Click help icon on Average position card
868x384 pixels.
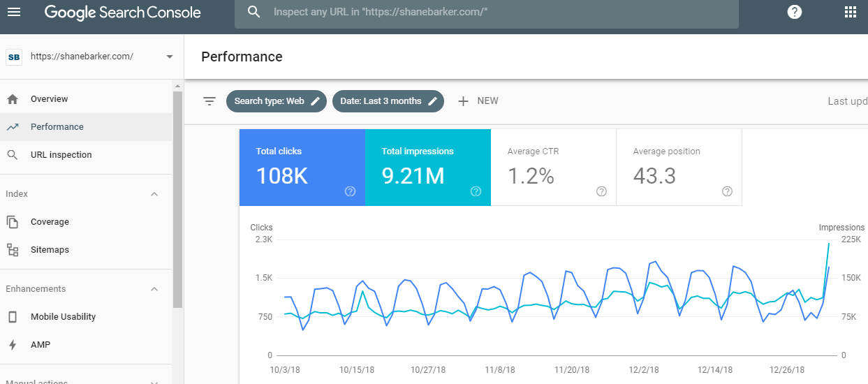[x=727, y=191]
